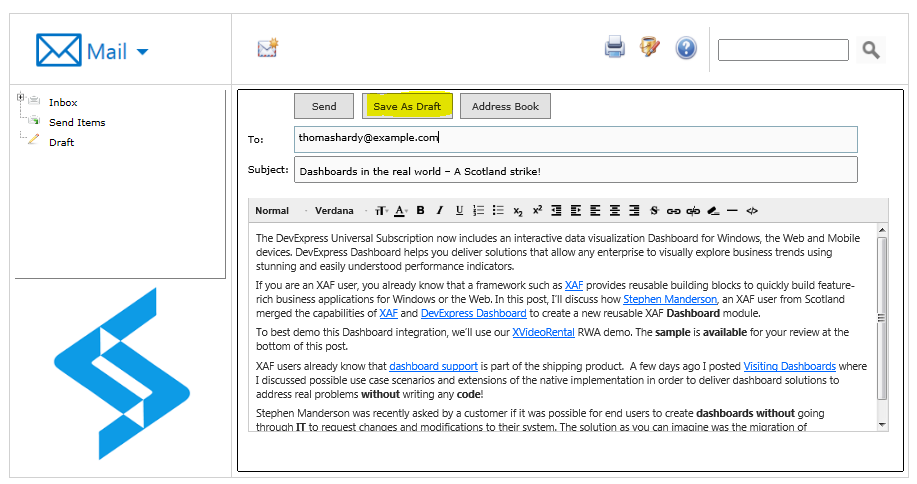Screen dimensions: 917x484
Task: Click the editor vertical scrollbar thumb
Action: [882, 318]
